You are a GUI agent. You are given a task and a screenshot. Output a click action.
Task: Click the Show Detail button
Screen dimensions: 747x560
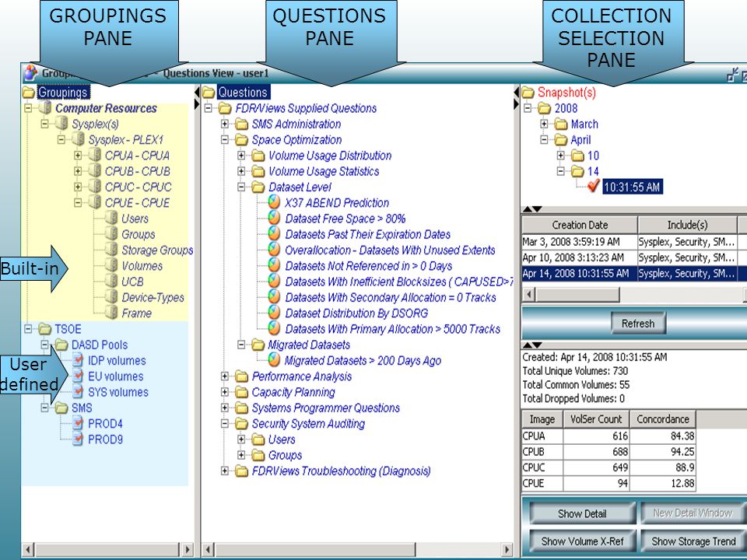click(x=582, y=513)
